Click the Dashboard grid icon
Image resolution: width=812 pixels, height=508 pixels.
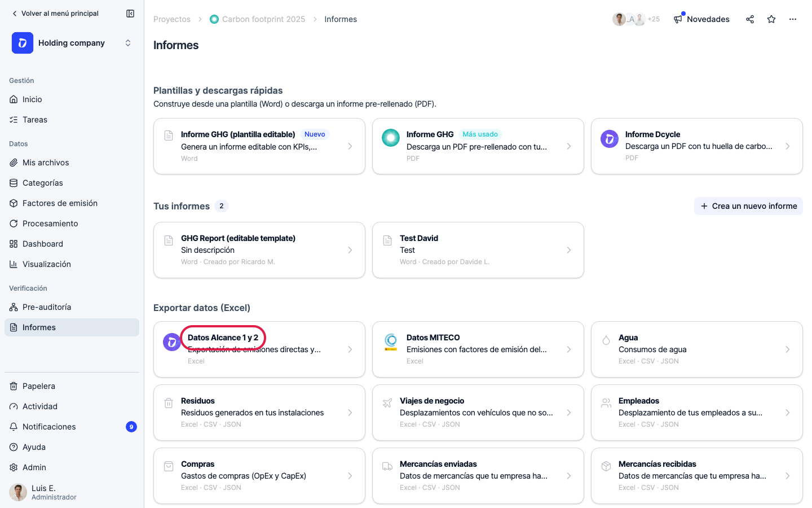pyautogui.click(x=14, y=244)
